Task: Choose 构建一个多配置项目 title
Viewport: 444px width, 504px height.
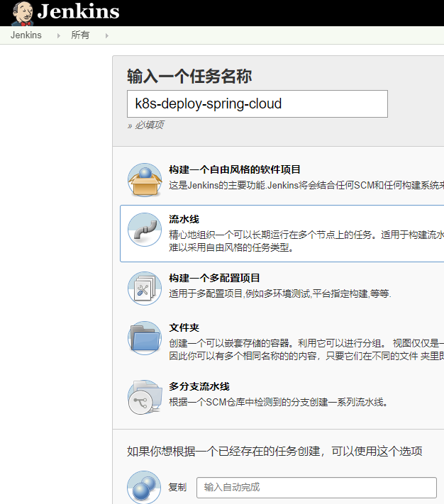Action: coord(214,278)
